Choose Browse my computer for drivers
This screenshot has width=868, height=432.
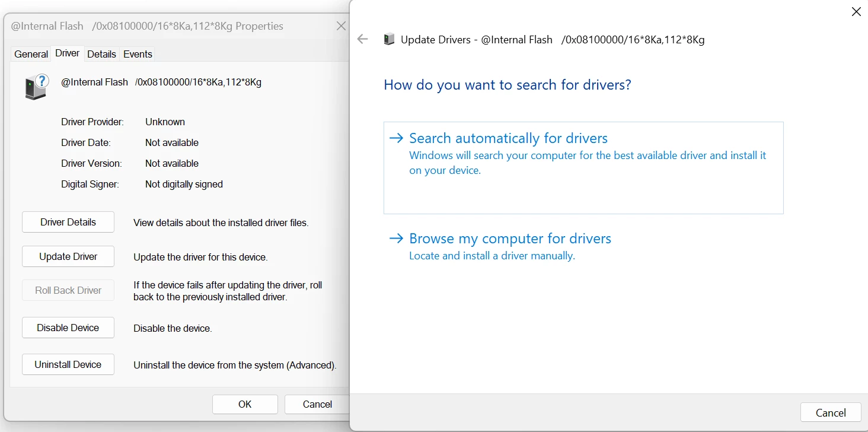pos(500,246)
